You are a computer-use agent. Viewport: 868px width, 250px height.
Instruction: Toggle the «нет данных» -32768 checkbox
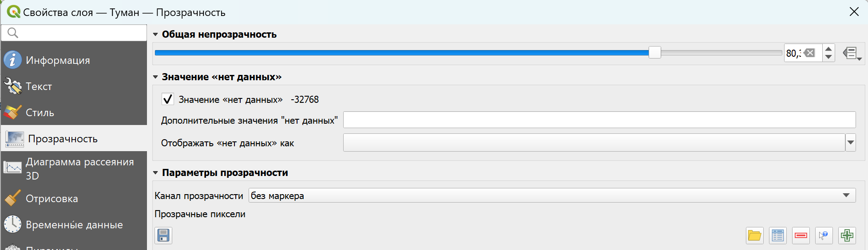(x=167, y=99)
